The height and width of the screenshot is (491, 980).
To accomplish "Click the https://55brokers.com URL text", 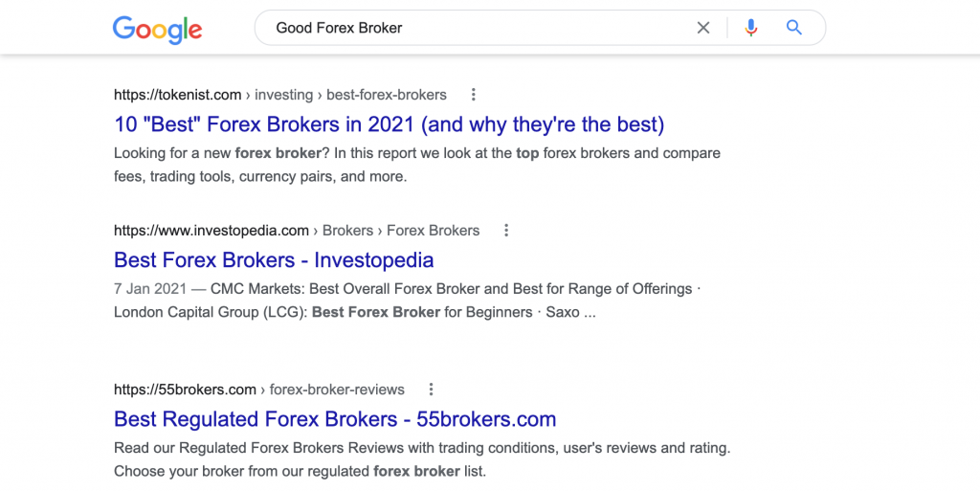I will click(185, 390).
